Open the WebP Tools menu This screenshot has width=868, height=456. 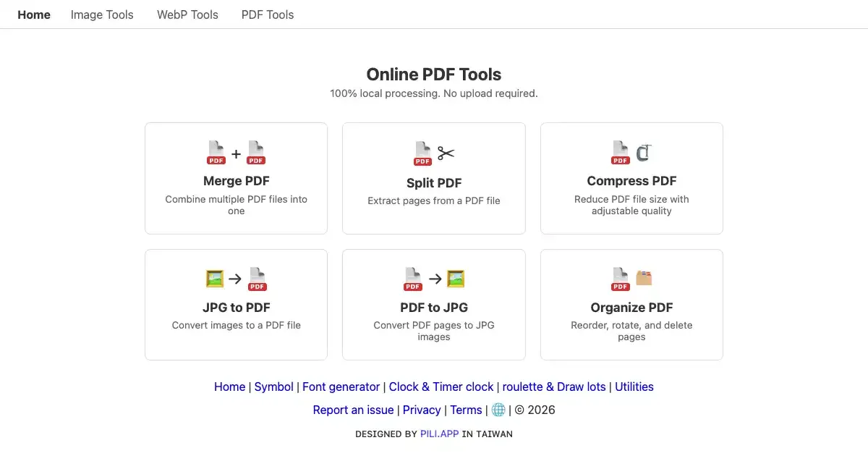click(x=187, y=14)
